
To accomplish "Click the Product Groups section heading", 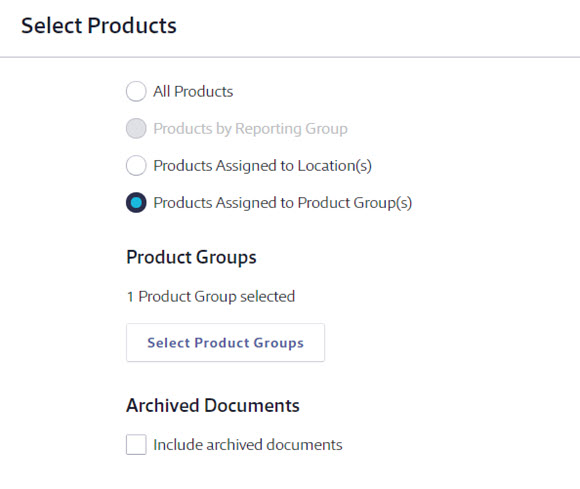I will click(x=191, y=257).
